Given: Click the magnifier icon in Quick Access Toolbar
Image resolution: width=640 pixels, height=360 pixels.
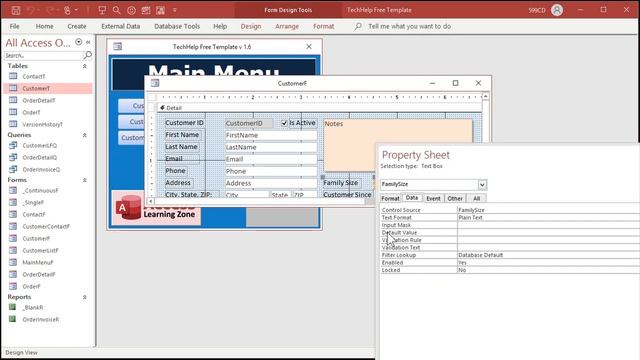Looking at the screenshot, I should tap(117, 10).
